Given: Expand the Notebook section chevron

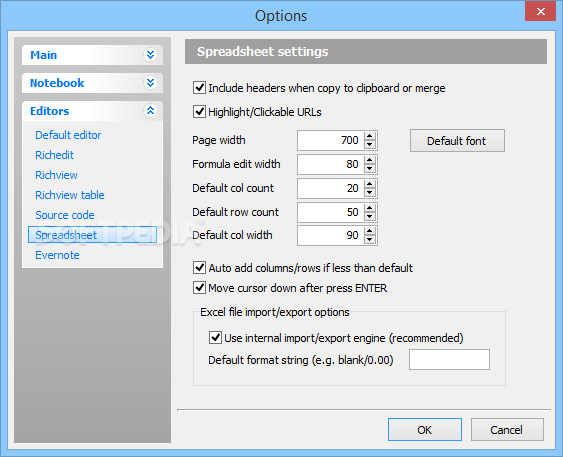Looking at the screenshot, I should pos(150,83).
